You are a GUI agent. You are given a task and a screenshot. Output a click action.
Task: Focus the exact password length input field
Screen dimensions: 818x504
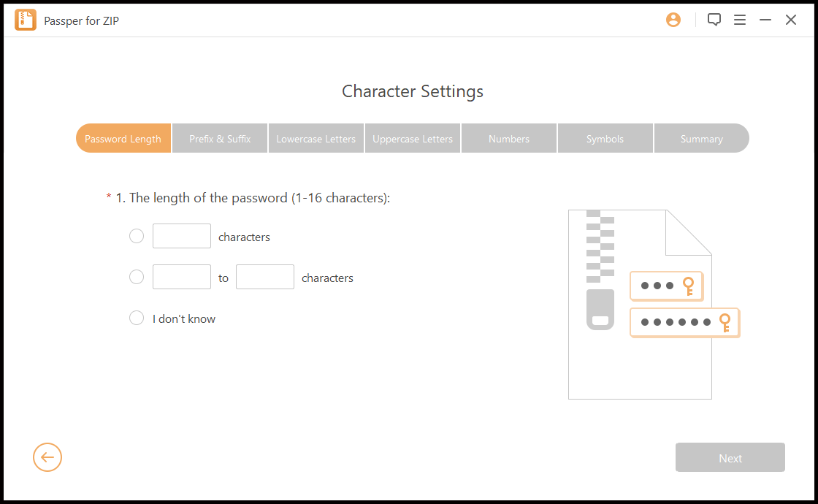182,236
